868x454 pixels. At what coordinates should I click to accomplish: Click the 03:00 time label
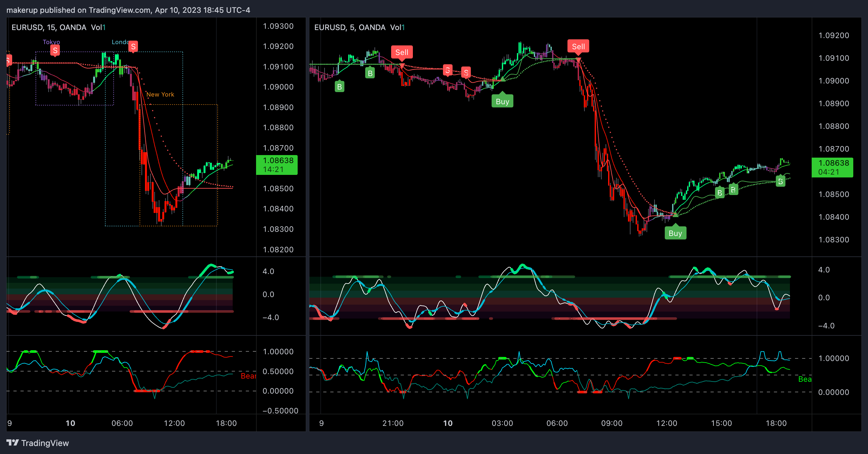point(502,423)
